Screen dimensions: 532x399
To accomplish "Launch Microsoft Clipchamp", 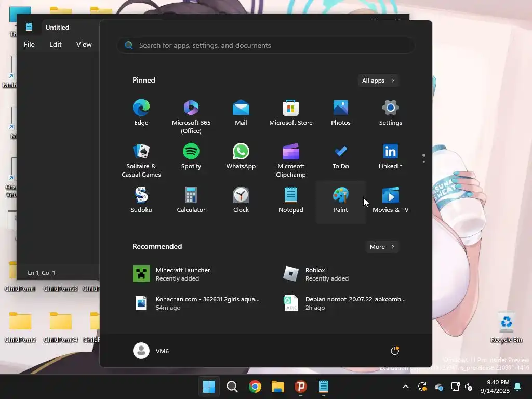I will tap(291, 160).
